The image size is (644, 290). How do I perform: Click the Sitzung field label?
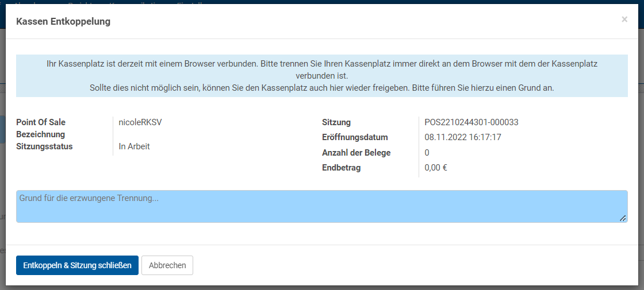pyautogui.click(x=336, y=122)
